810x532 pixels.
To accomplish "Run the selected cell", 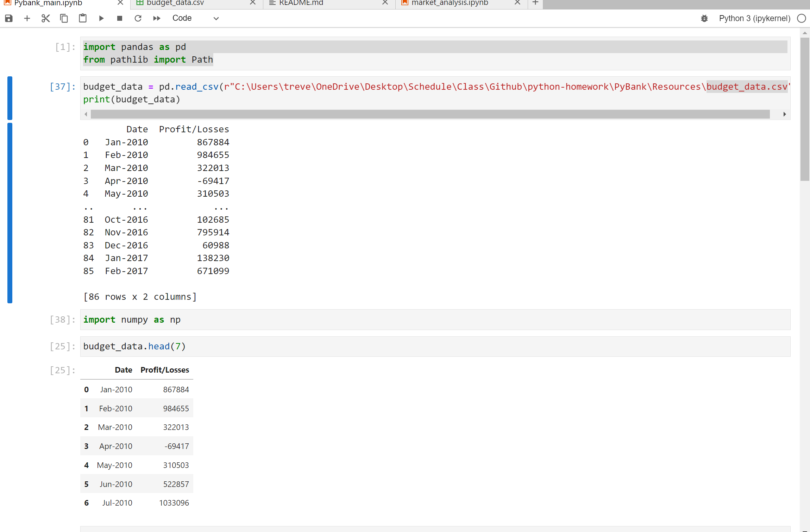I will click(x=101, y=18).
